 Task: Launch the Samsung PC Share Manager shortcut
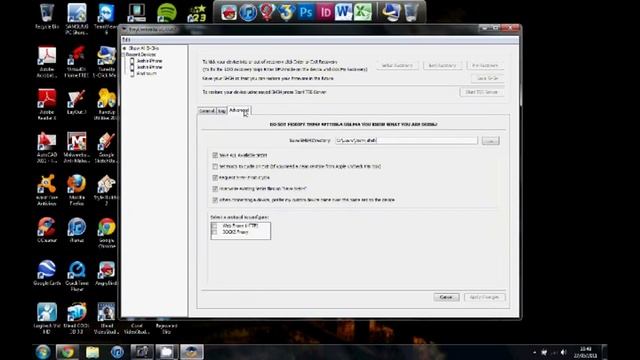click(77, 18)
